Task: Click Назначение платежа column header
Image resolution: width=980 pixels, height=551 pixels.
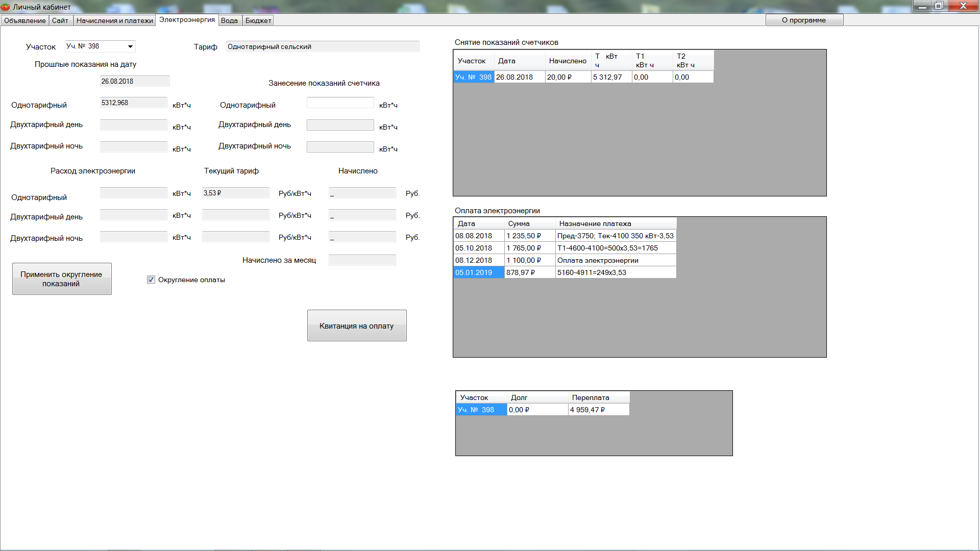Action: click(x=615, y=223)
